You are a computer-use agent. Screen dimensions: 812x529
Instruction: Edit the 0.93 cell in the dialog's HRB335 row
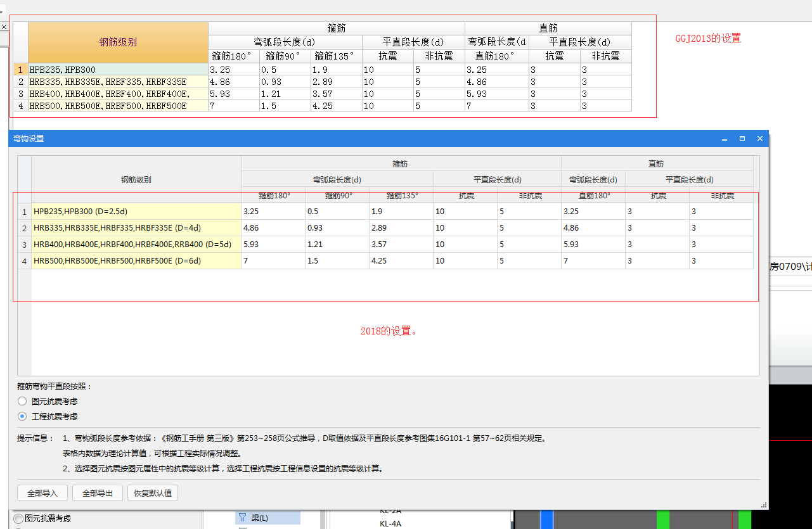point(337,228)
